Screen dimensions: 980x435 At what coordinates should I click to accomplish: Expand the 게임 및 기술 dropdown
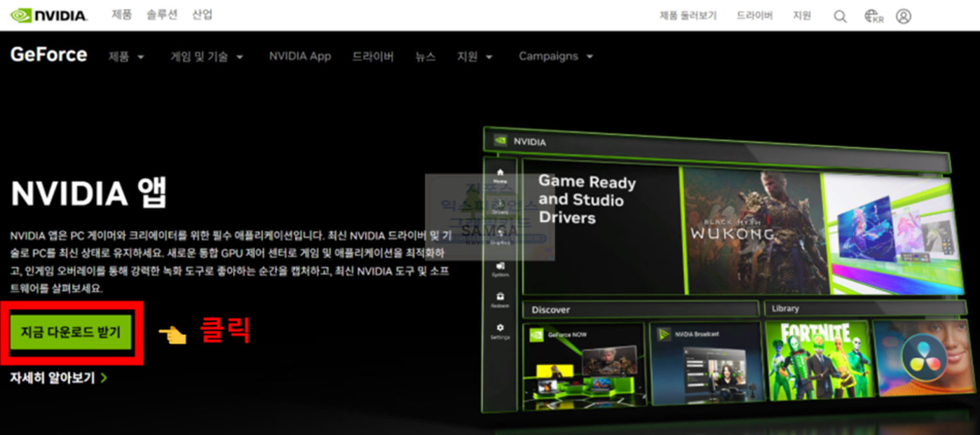point(206,56)
